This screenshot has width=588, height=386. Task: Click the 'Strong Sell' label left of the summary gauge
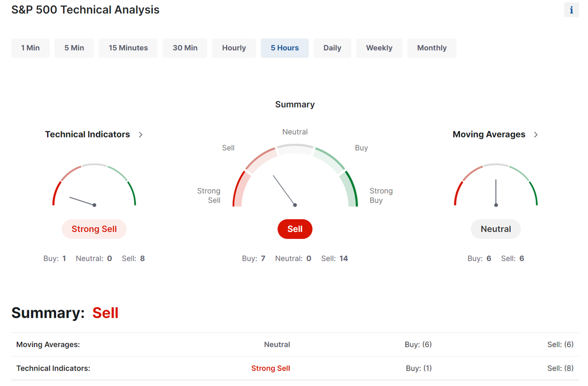click(209, 196)
